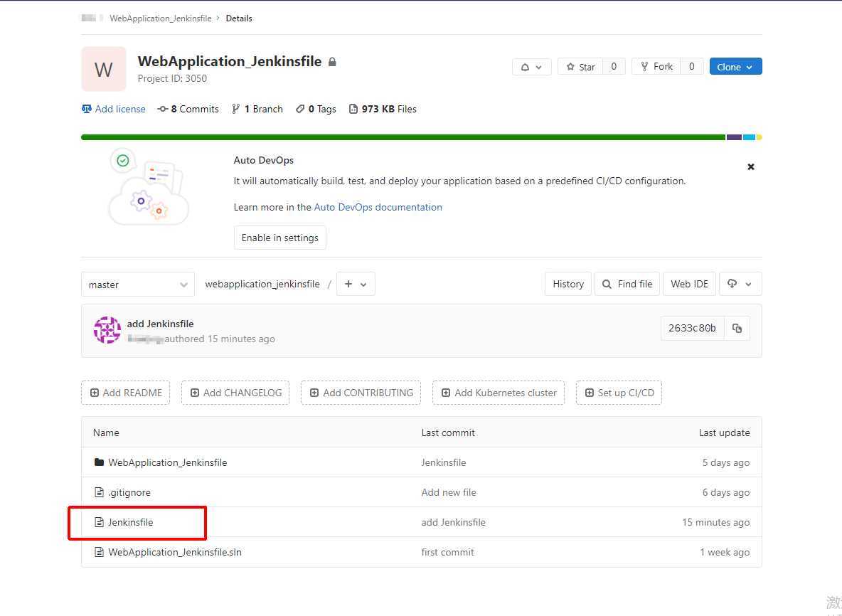Click the '5 days ago' timestamp
Screen dimensions: 842x616
[x=726, y=462]
